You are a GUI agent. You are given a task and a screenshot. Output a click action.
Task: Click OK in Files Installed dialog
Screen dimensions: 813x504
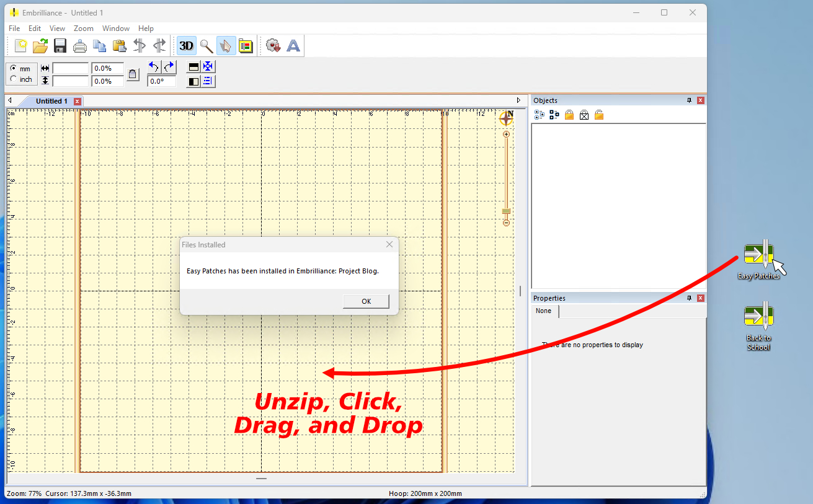(x=366, y=301)
